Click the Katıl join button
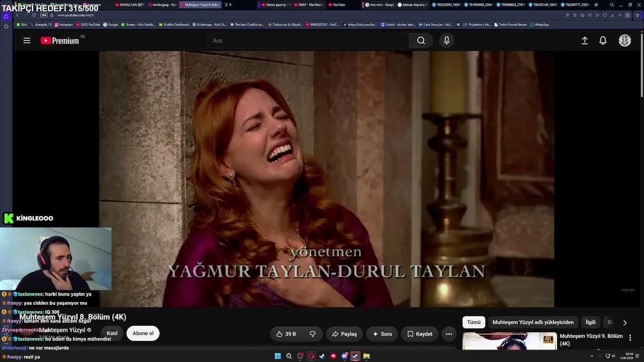 [112, 333]
